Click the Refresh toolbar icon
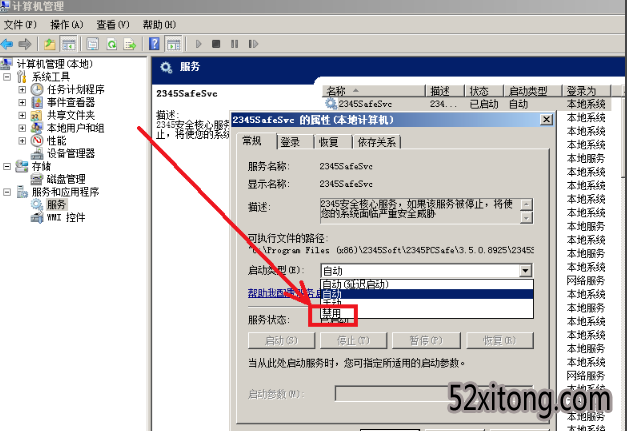 [x=112, y=44]
